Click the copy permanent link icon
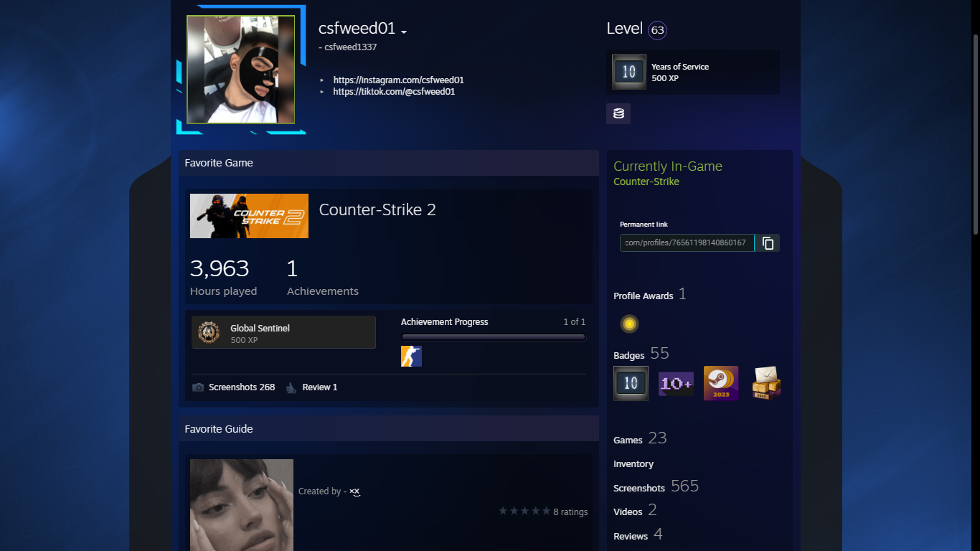 pos(768,243)
